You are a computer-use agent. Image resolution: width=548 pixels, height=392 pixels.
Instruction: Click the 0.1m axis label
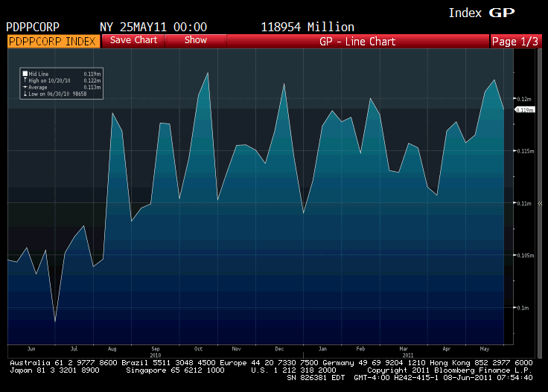click(523, 308)
